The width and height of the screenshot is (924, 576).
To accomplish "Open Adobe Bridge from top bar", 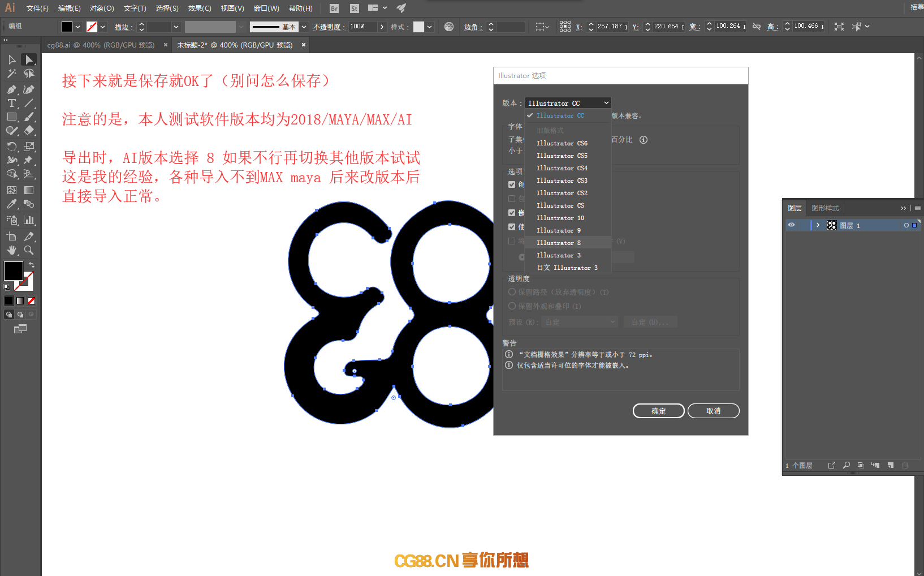I will [x=334, y=8].
